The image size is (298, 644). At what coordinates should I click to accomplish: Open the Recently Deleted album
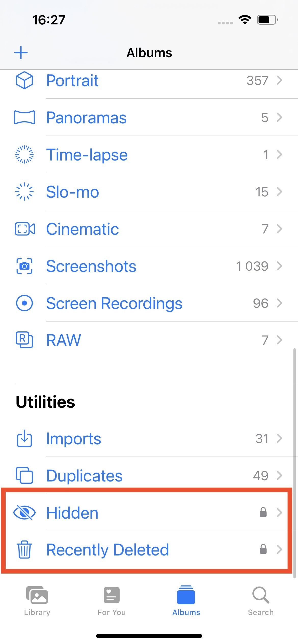pyautogui.click(x=107, y=550)
